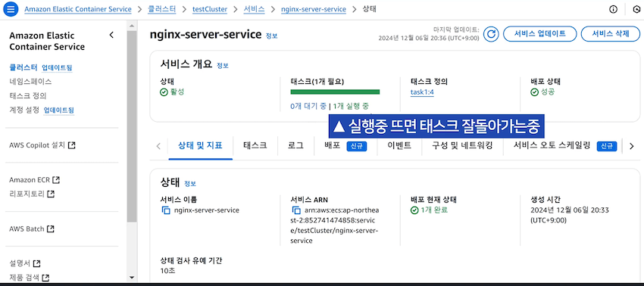Click the 1개 완료 deployment status

(434, 210)
